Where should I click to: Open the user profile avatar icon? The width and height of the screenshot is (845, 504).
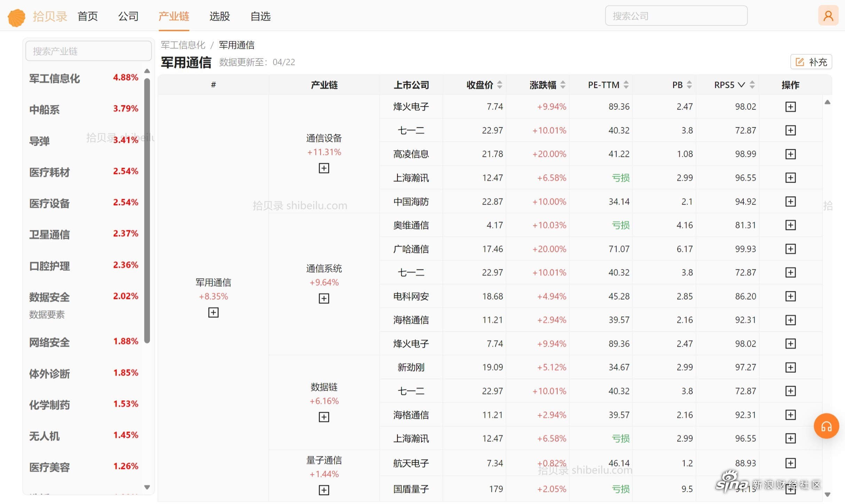tap(828, 16)
